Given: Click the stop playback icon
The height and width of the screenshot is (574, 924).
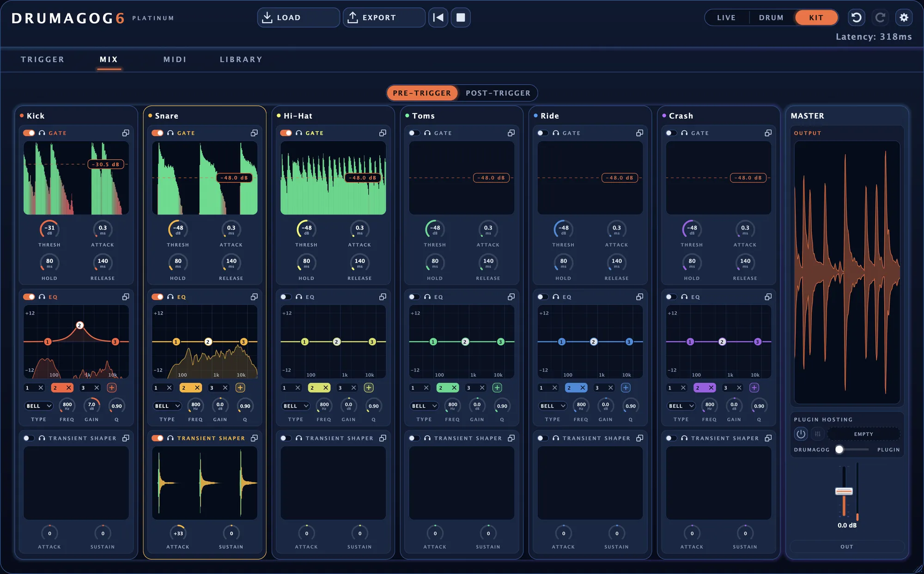Looking at the screenshot, I should pos(461,18).
